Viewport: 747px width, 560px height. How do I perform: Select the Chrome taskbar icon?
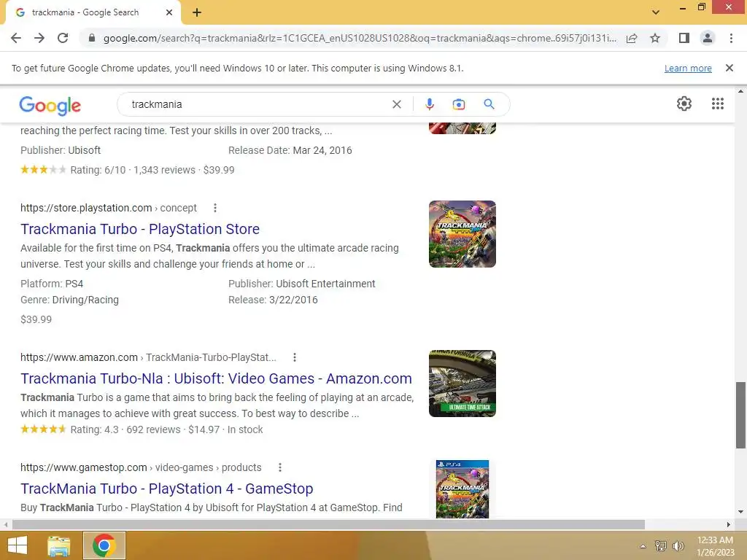104,545
